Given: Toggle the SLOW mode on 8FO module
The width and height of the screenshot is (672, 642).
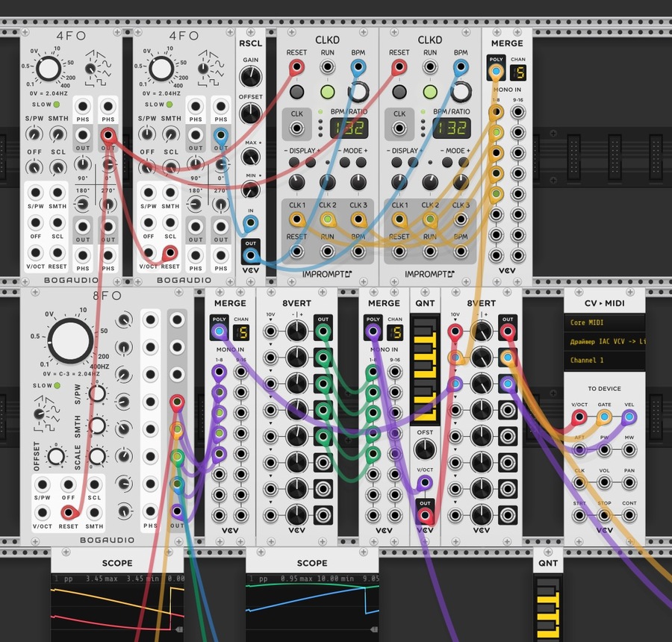Looking at the screenshot, I should click(x=57, y=385).
